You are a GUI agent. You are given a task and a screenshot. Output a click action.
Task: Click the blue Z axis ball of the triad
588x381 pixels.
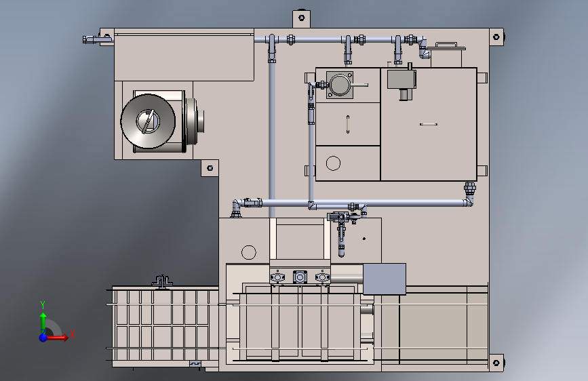click(43, 338)
